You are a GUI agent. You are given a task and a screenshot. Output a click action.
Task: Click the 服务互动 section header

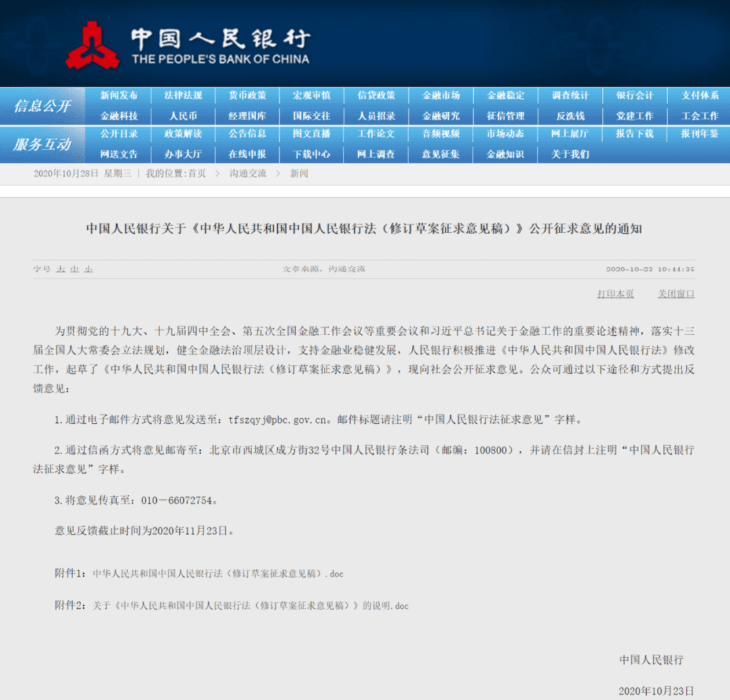[x=43, y=145]
